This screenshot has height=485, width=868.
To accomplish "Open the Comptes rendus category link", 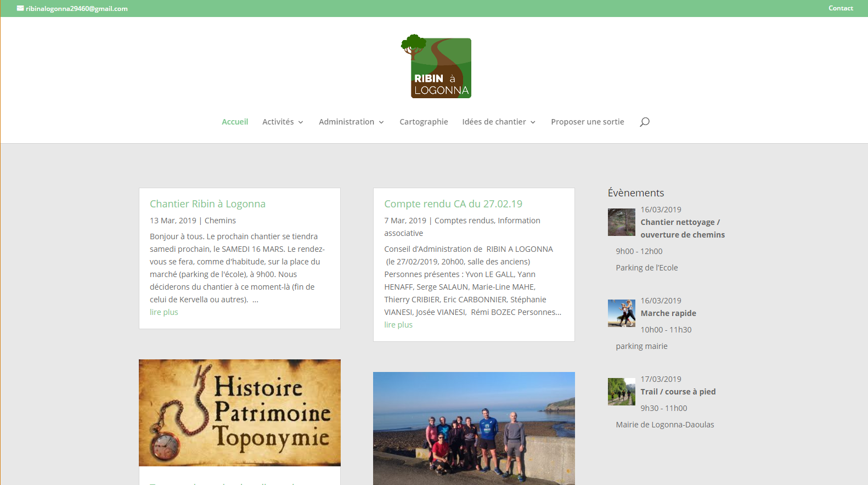I will point(464,221).
